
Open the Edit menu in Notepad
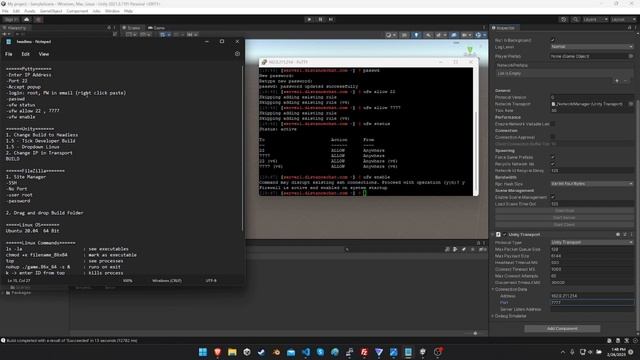coord(25,54)
